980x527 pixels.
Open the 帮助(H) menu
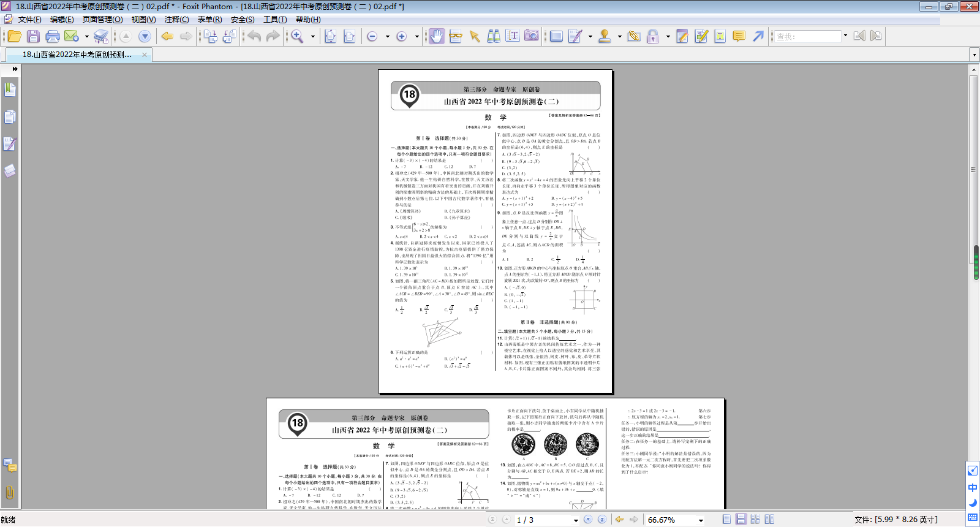coord(308,20)
